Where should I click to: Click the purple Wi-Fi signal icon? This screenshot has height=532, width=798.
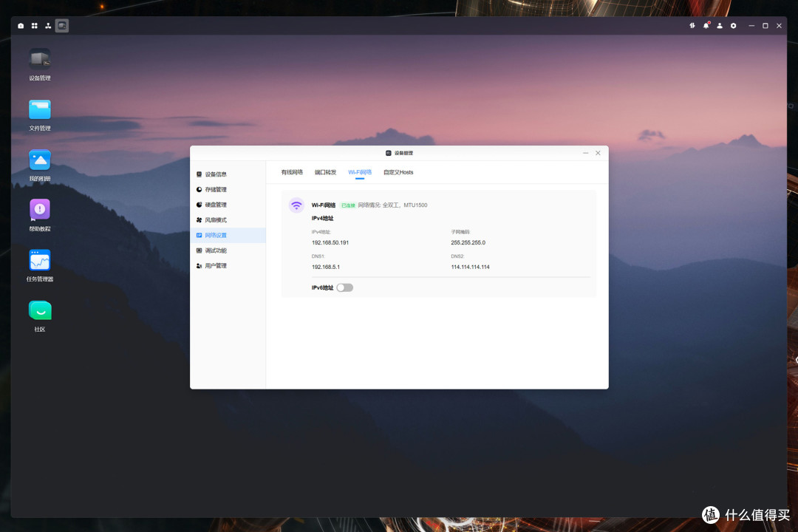pyautogui.click(x=296, y=205)
